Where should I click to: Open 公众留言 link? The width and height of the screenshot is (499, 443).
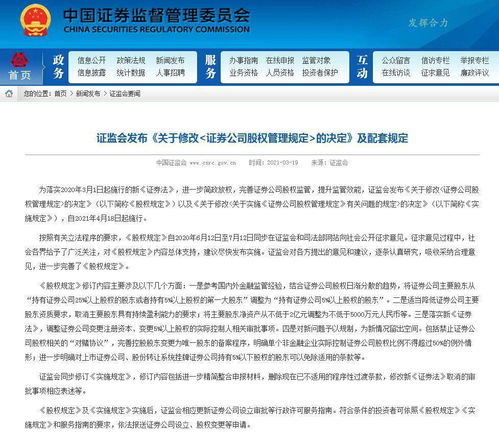pyautogui.click(x=396, y=60)
